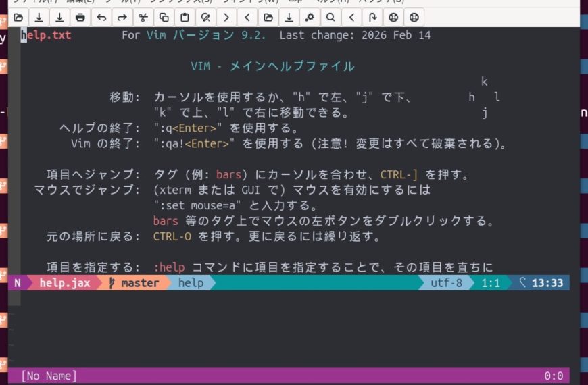This screenshot has height=385, width=588.
Task: Click the VIM - メインヘルプファイル heading
Action: coord(272,66)
